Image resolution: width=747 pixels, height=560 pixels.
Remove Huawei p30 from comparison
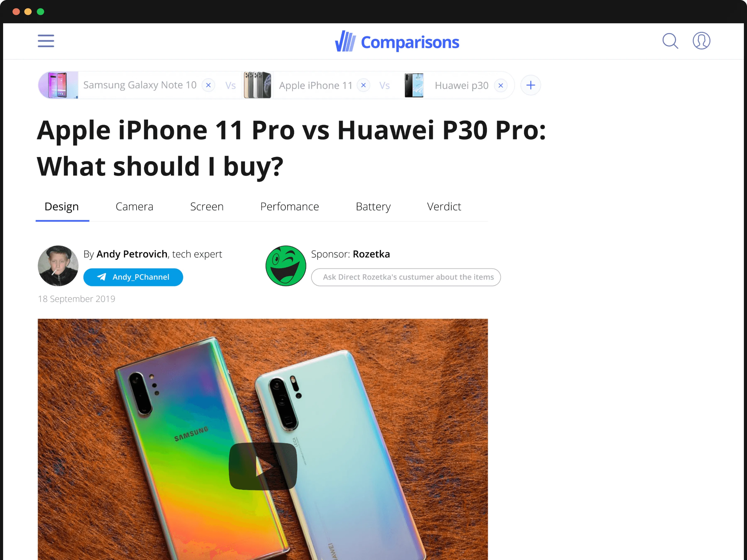coord(500,85)
